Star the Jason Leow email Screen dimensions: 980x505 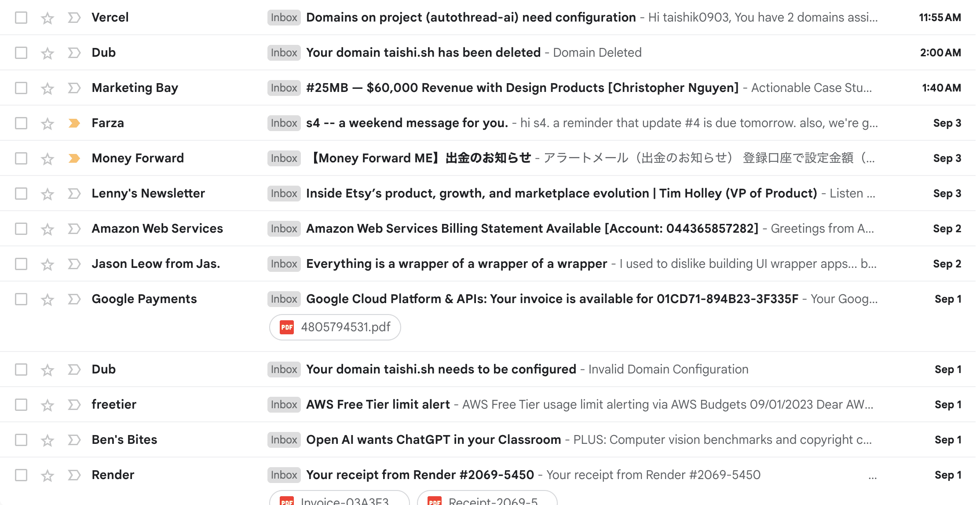point(48,264)
